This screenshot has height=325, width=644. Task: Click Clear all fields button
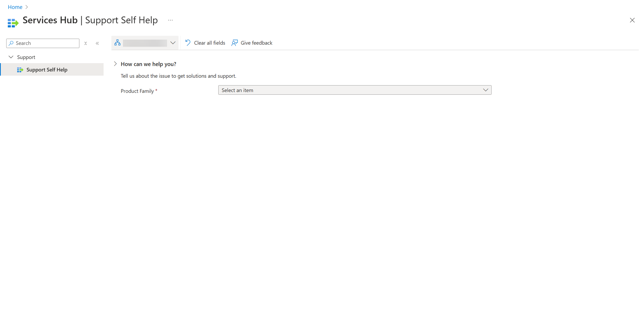pos(205,43)
